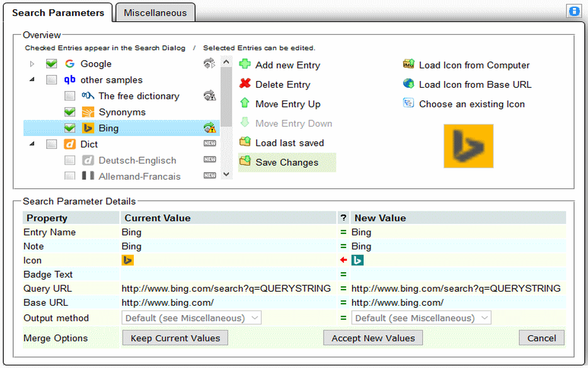Click Delete Entry
Viewport: 588px width, 368px height.
[x=283, y=85]
